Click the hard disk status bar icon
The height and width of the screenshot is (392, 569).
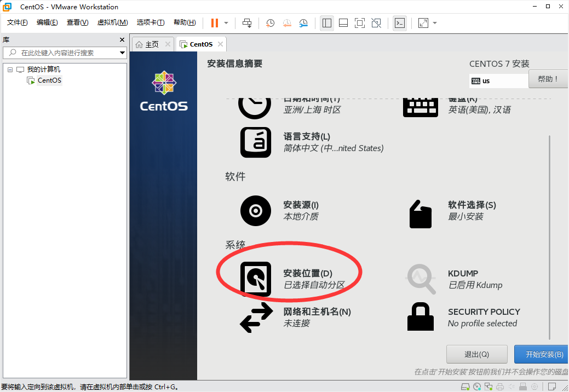(465, 387)
